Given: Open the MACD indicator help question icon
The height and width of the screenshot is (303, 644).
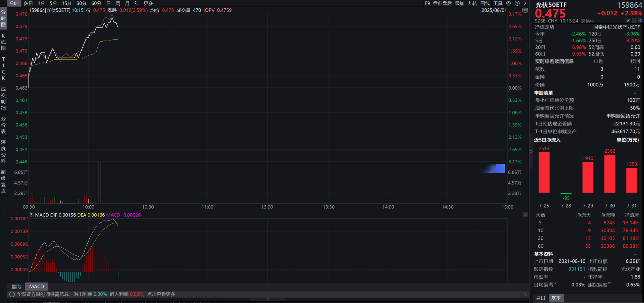Looking at the screenshot, I should pyautogui.click(x=31, y=215).
